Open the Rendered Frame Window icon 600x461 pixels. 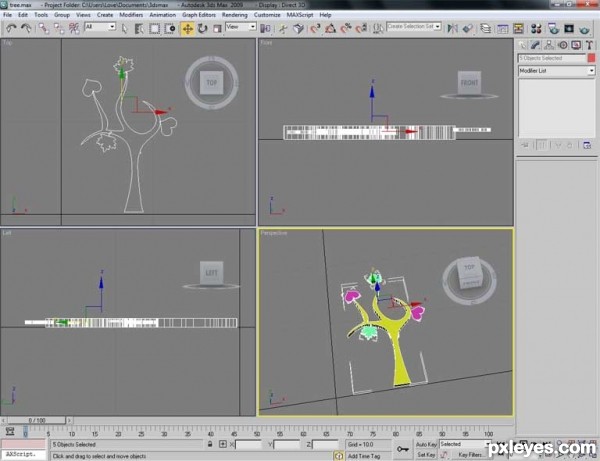pos(569,29)
